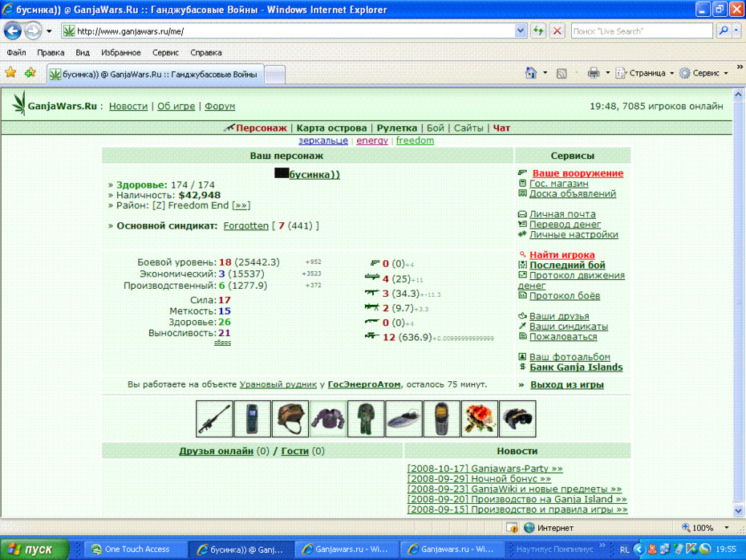Click the GanjaWars leaf logo
This screenshot has height=560, width=746.
click(19, 103)
